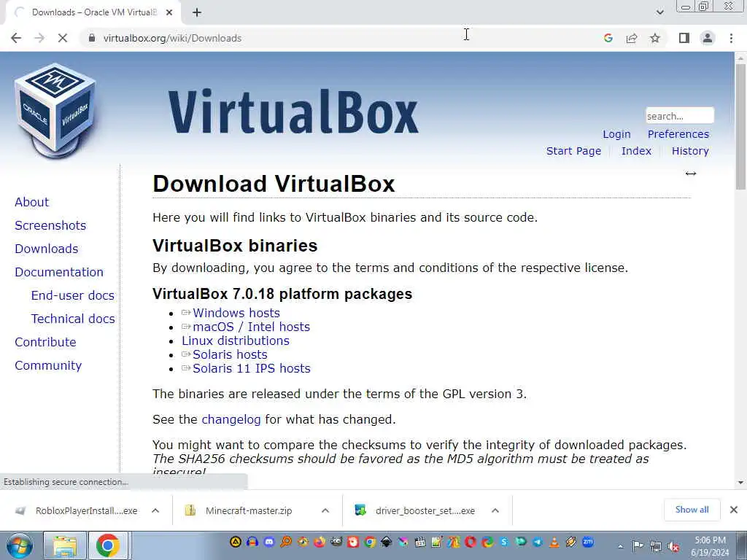Open the share page icon

tap(632, 38)
